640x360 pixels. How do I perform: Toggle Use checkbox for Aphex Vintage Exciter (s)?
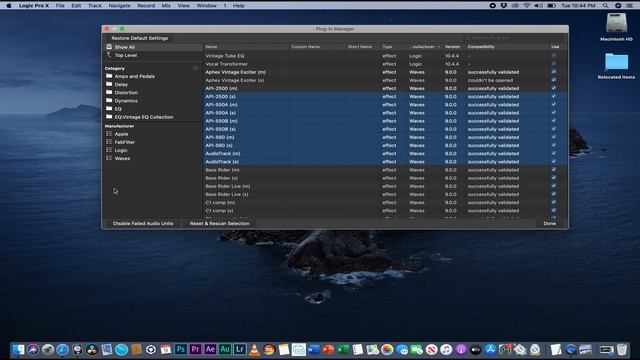(554, 80)
